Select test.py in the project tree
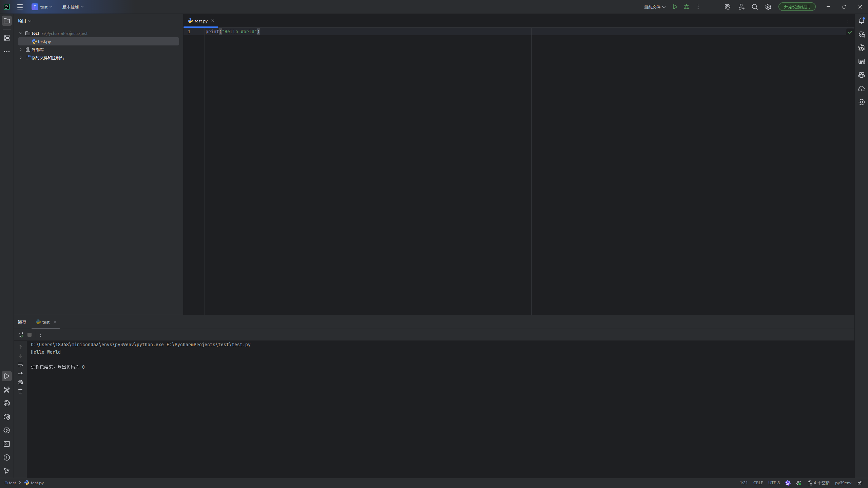The image size is (868, 488). coord(44,41)
